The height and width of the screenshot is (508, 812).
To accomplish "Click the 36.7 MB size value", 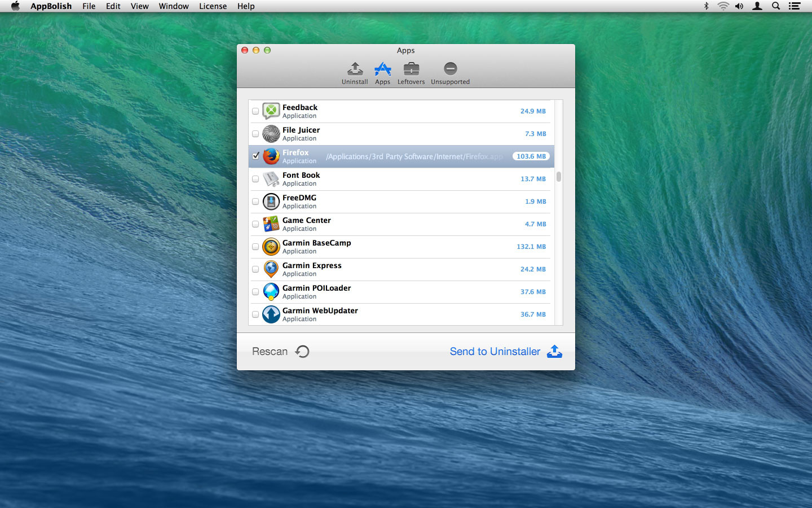I will click(x=533, y=314).
